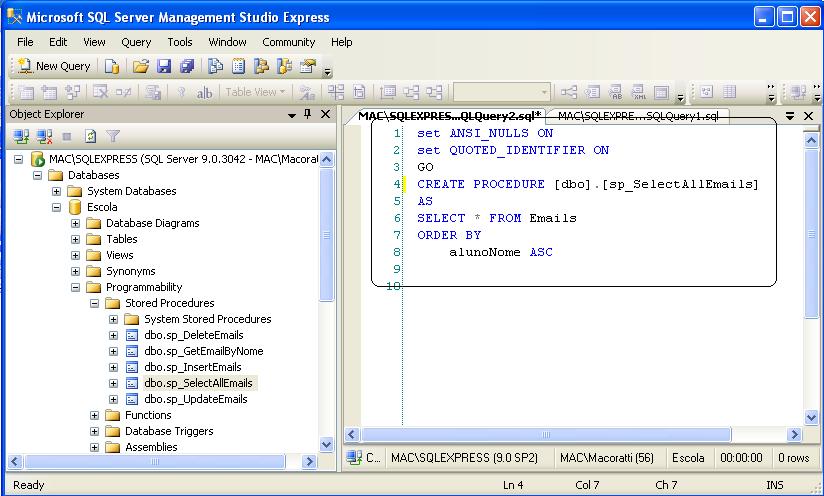
Task: Expand the Views folder
Action: point(75,255)
